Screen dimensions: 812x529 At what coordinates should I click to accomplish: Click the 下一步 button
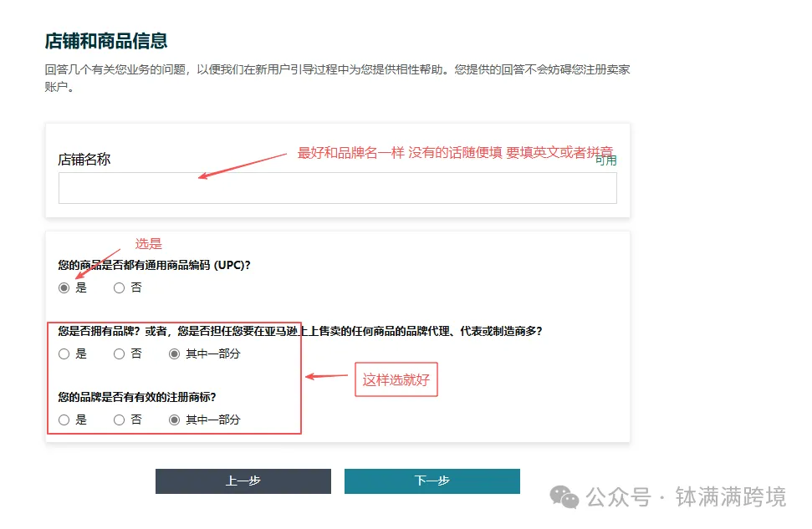click(432, 481)
